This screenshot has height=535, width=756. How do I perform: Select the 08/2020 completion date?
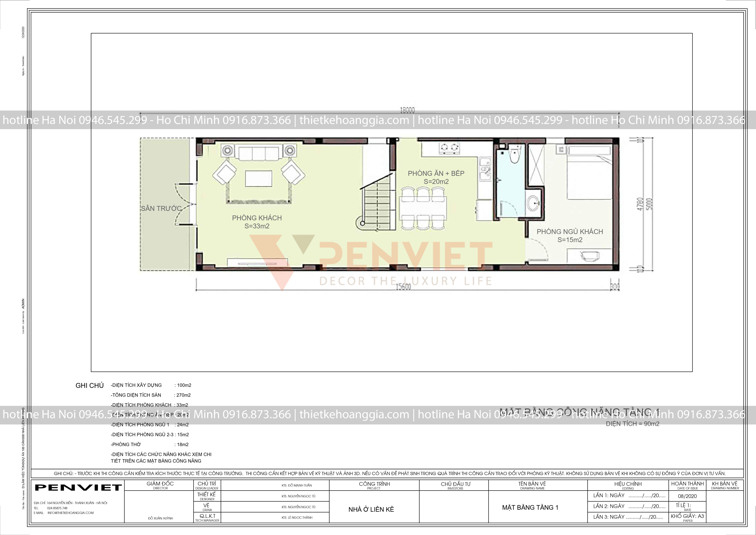pyautogui.click(x=687, y=496)
